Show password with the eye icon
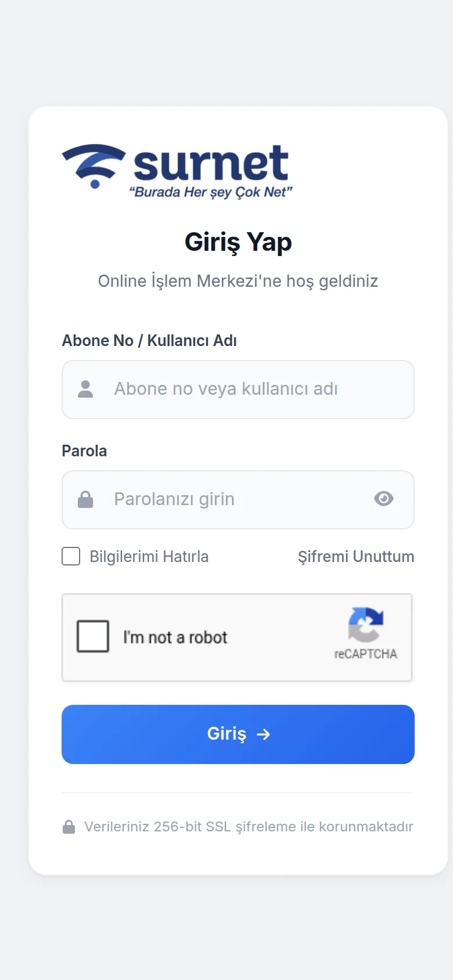 [384, 499]
